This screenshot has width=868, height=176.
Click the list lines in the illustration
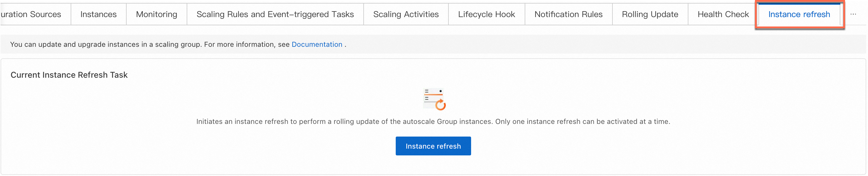click(x=427, y=95)
